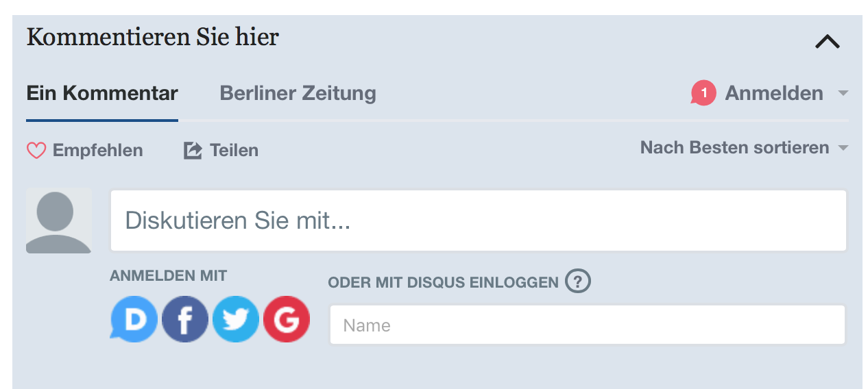Click the red notification bubble showing 1
Screen dimensions: 868x389
click(x=703, y=93)
